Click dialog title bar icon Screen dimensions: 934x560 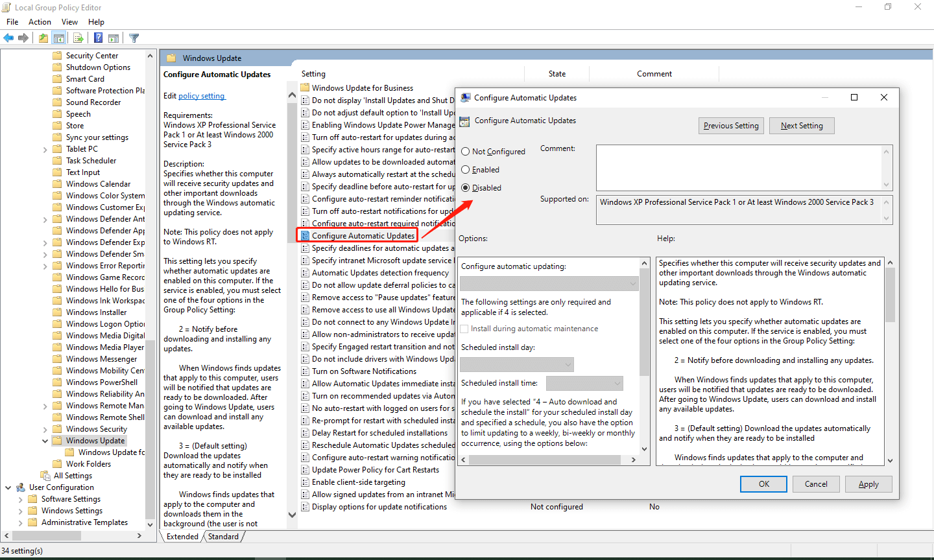point(465,98)
